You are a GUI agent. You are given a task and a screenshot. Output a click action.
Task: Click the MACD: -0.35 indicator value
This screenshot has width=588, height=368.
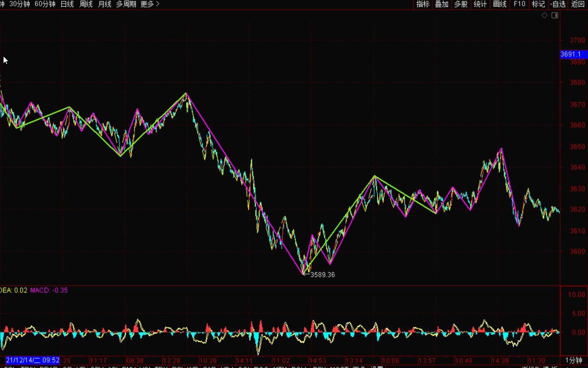pos(49,290)
